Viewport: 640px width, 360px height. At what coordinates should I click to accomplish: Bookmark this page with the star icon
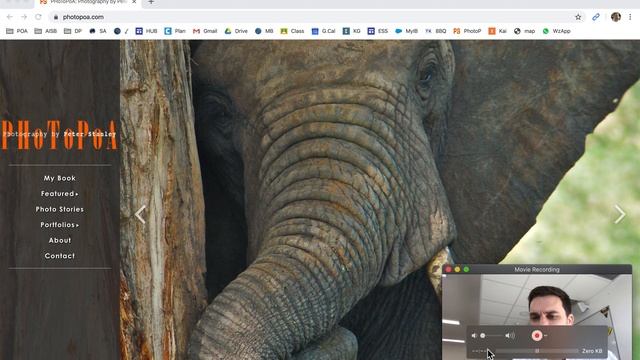click(x=578, y=17)
